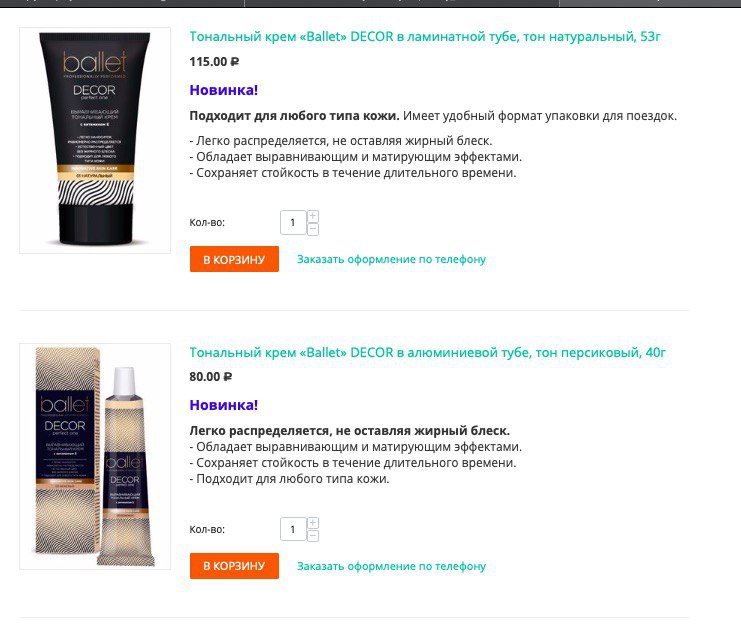Screen dimensions: 741x642
Task: Decrease quantity for the natural tone cream
Action: 313,229
